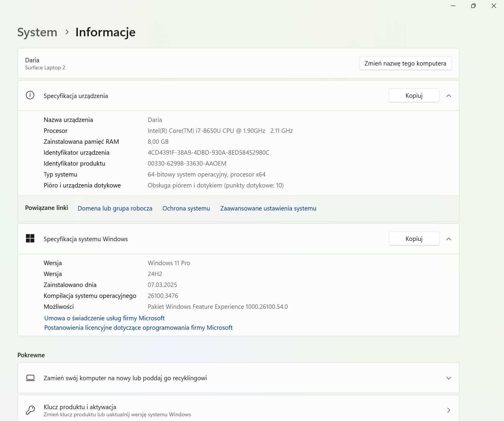The height and width of the screenshot is (421, 504).
Task: Click Zmień nazwę tego komputera button
Action: coord(405,63)
